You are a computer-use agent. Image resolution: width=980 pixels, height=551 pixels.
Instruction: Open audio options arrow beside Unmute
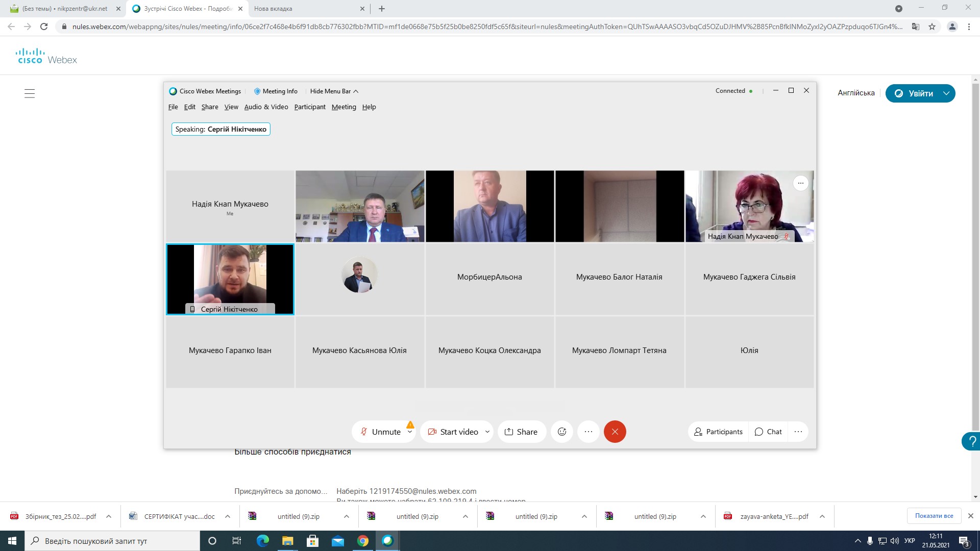tap(410, 432)
